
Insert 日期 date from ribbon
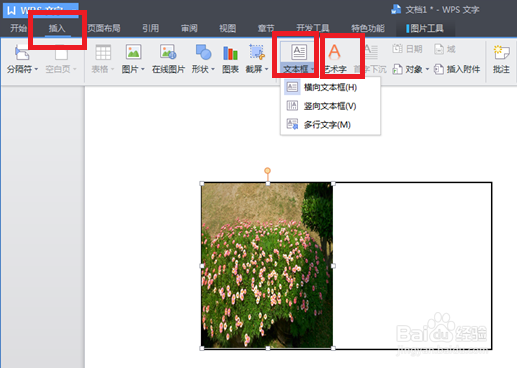pyautogui.click(x=407, y=49)
